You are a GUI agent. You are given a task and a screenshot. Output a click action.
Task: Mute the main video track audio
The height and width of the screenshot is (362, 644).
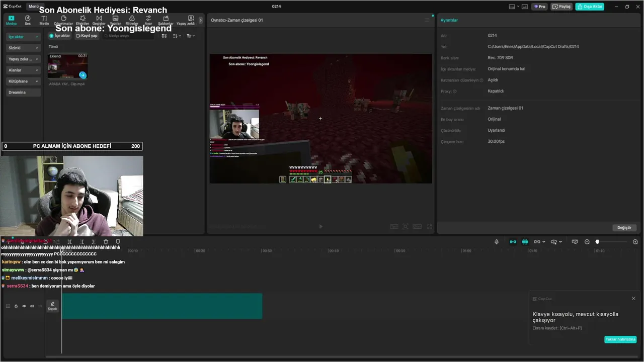tap(32, 306)
